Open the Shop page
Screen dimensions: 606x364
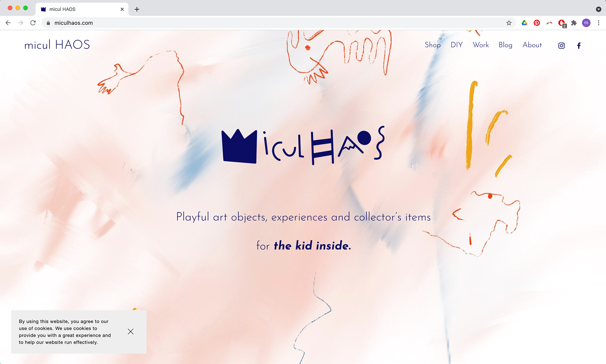pos(432,45)
